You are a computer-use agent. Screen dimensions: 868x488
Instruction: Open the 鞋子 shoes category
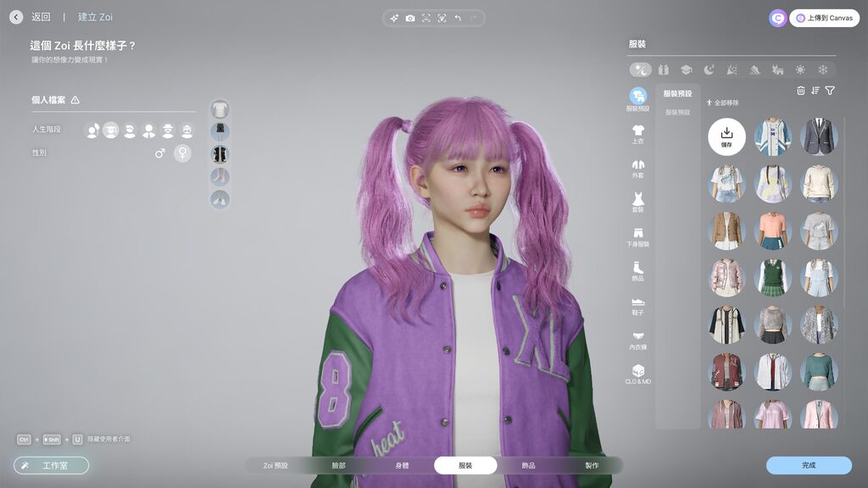(x=637, y=306)
